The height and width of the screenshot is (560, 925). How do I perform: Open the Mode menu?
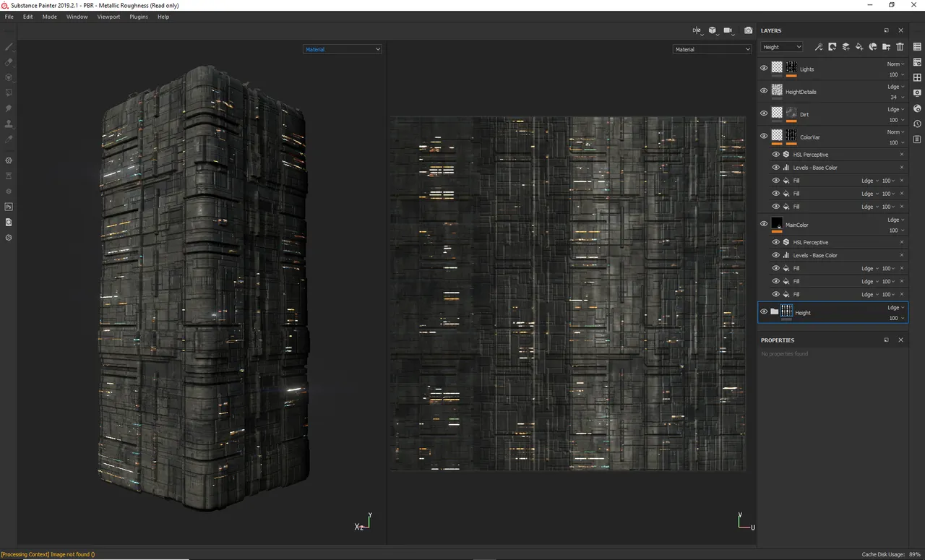pos(49,17)
